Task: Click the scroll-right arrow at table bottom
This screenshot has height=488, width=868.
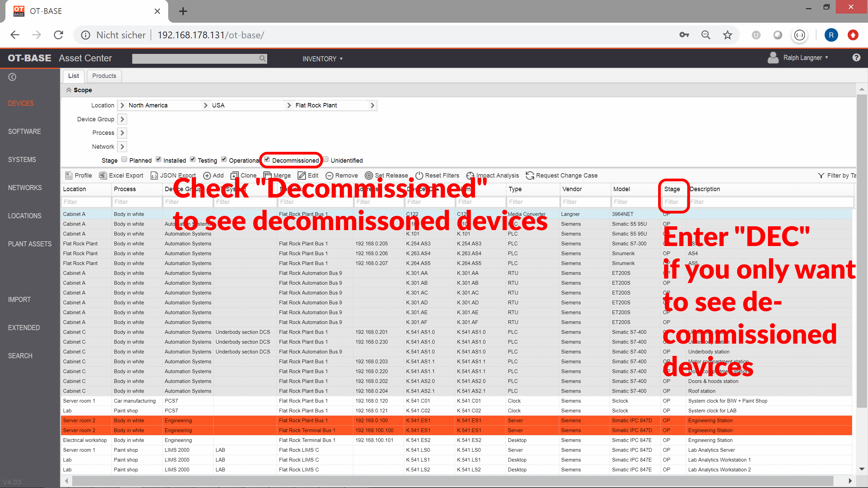Action: (x=850, y=481)
